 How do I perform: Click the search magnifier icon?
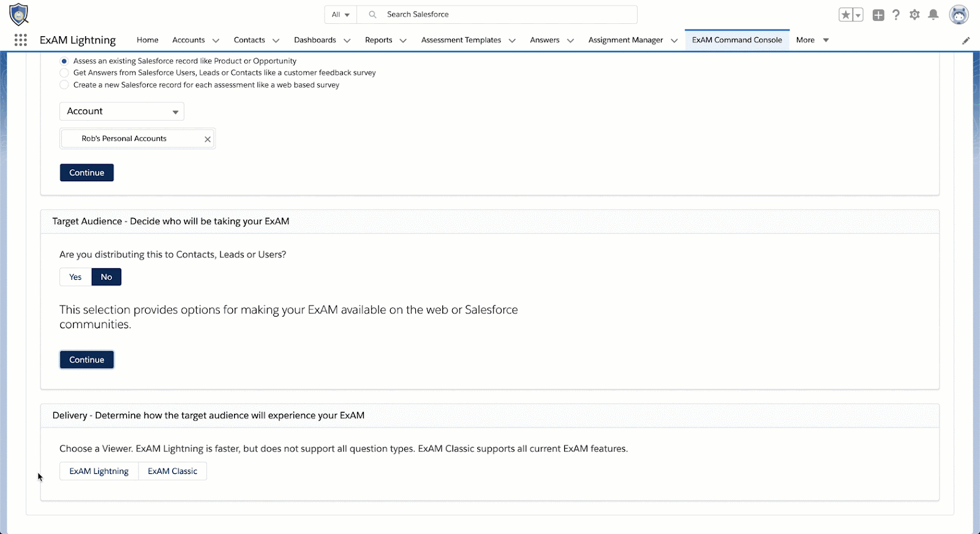[x=372, y=14]
